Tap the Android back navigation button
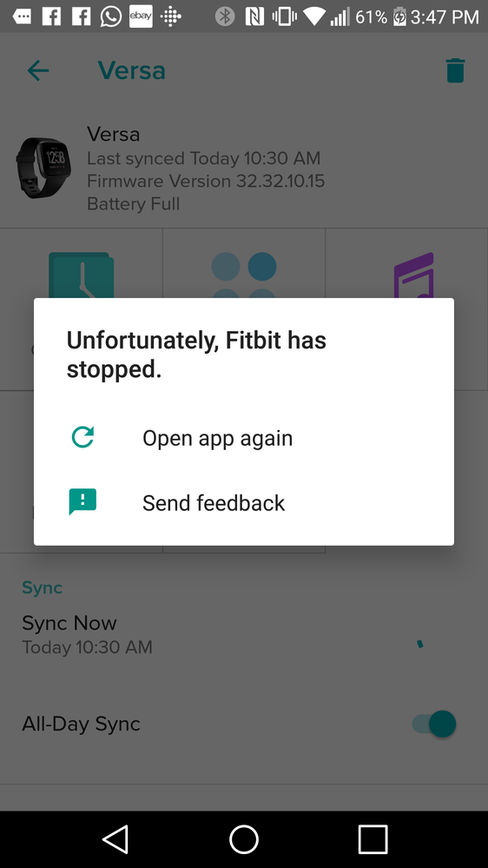This screenshot has width=488, height=868. [115, 839]
